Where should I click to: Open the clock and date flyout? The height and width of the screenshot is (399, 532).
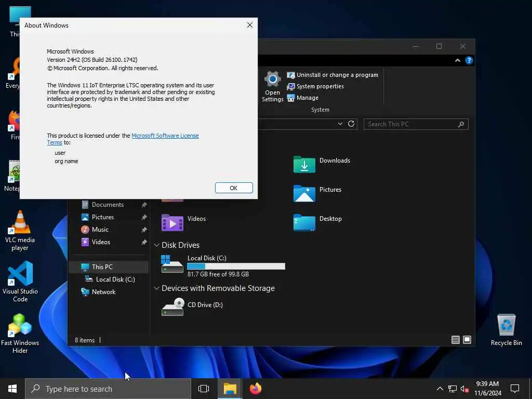(x=487, y=389)
